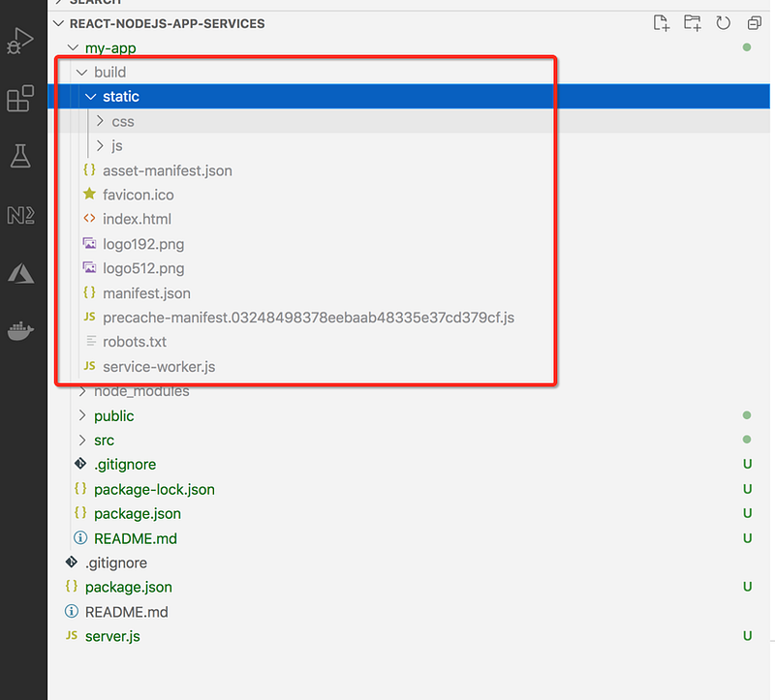Expand the node_modules folder

point(82,391)
